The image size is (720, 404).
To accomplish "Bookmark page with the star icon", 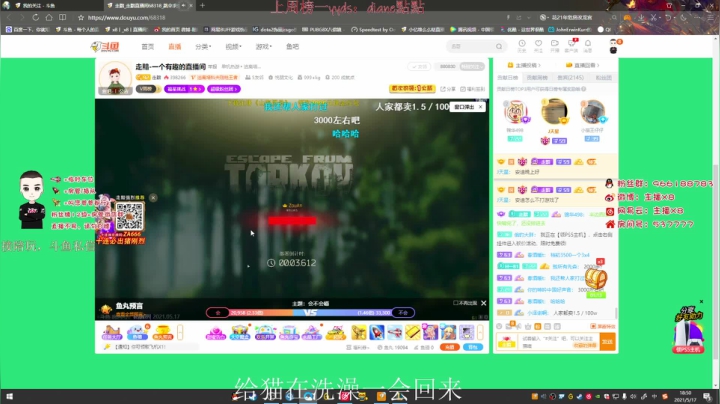I will (x=81, y=17).
